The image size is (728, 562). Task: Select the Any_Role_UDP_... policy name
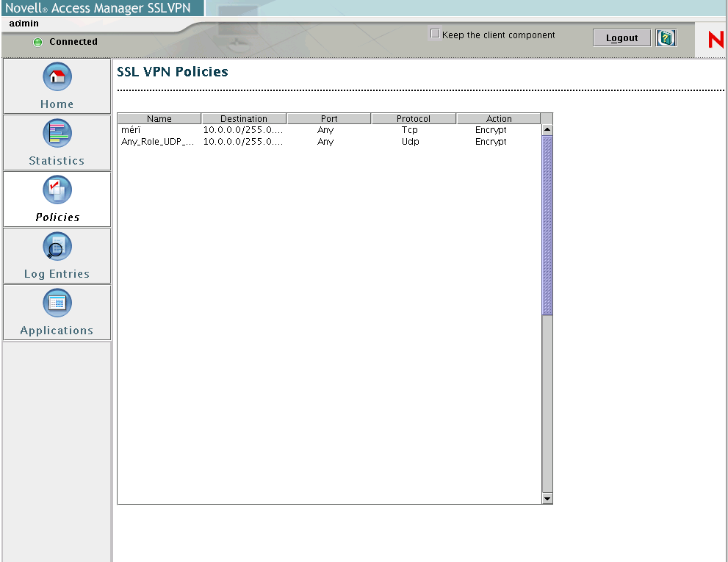pyautogui.click(x=157, y=142)
